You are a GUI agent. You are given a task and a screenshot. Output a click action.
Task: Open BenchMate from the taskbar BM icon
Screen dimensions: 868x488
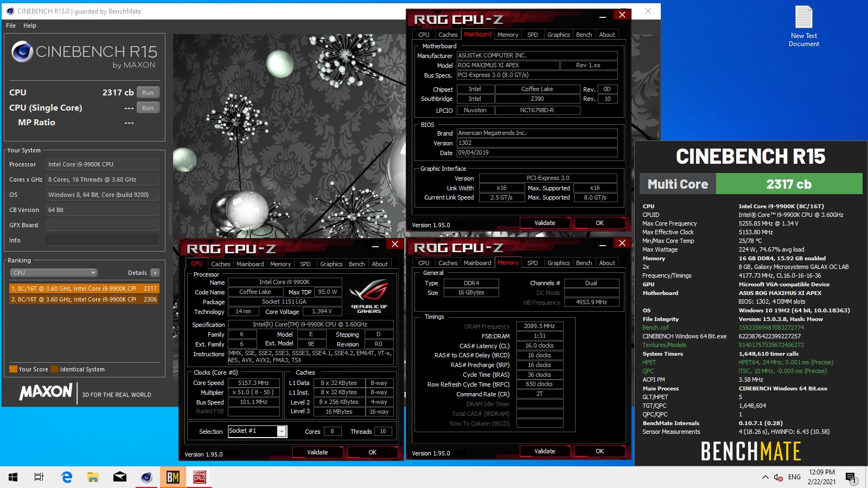(x=173, y=477)
